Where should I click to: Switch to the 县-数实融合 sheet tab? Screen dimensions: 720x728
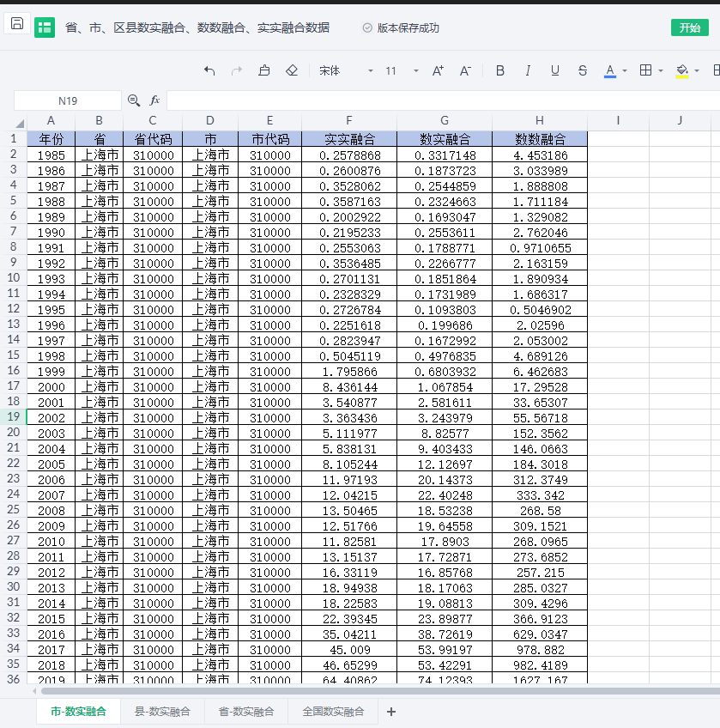[x=162, y=712]
